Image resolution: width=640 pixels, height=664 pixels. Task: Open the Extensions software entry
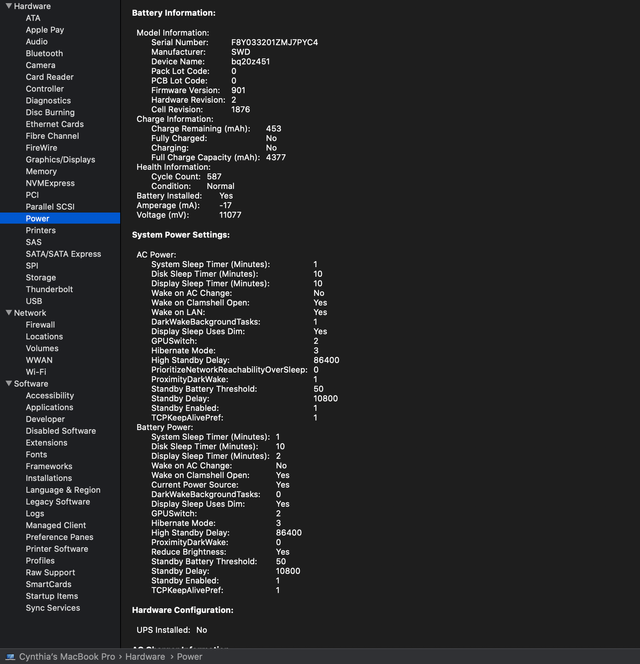click(x=46, y=443)
